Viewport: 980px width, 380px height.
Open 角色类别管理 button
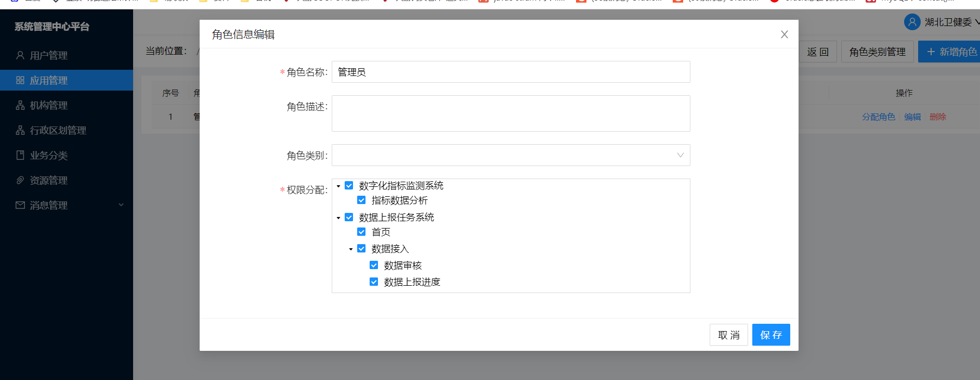coord(878,52)
